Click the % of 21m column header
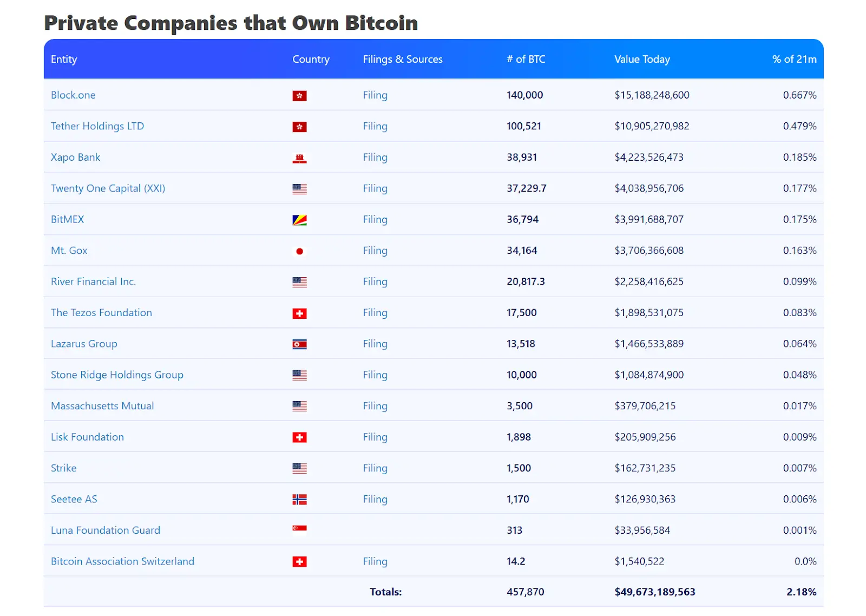This screenshot has height=616, width=866. pyautogui.click(x=794, y=59)
